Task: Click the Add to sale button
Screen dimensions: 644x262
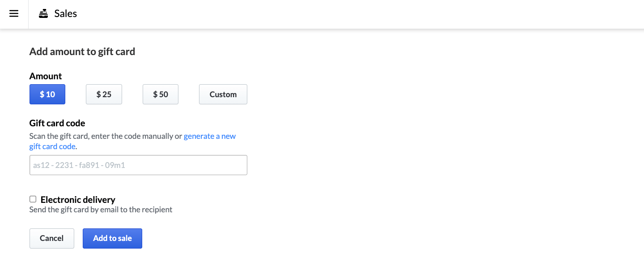Action: point(112,238)
